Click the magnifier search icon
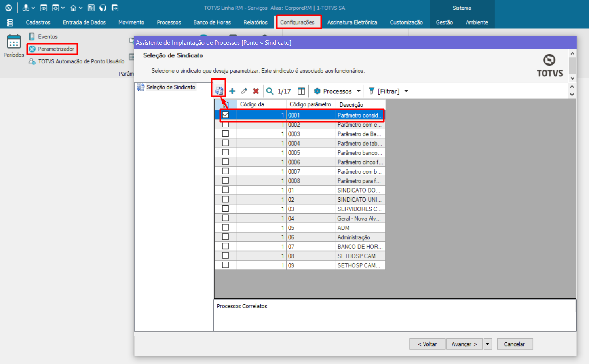This screenshot has width=589, height=364. coord(270,91)
